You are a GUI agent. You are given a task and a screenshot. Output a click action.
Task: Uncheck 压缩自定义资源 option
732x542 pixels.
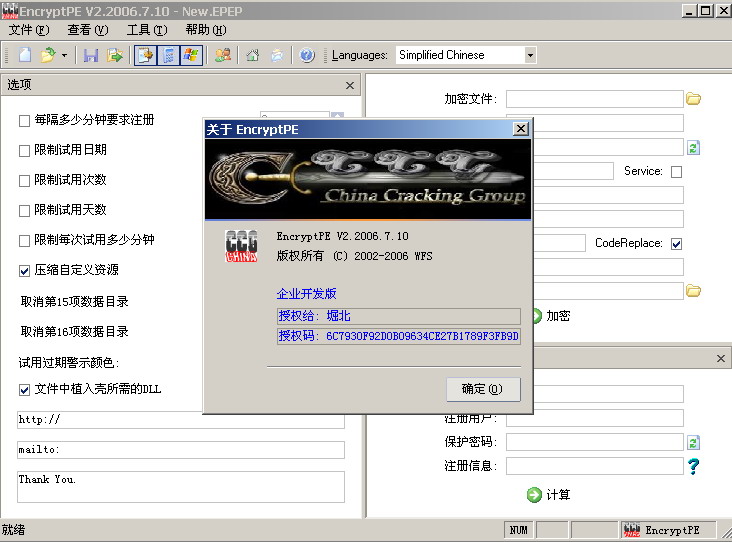(x=24, y=271)
